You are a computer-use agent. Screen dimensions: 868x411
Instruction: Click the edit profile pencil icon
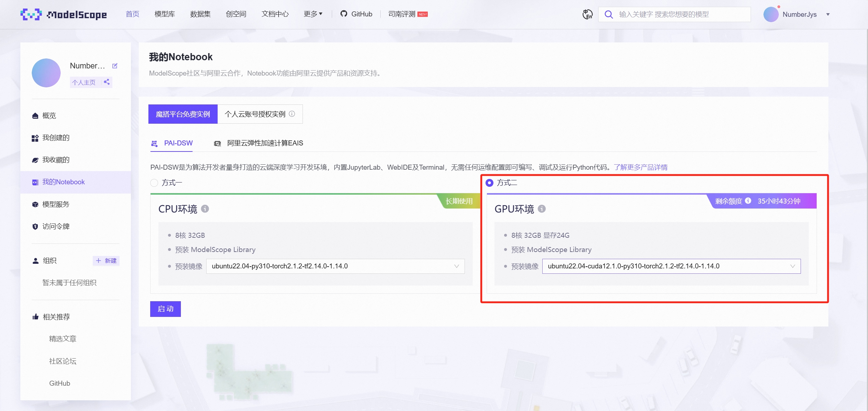(115, 66)
